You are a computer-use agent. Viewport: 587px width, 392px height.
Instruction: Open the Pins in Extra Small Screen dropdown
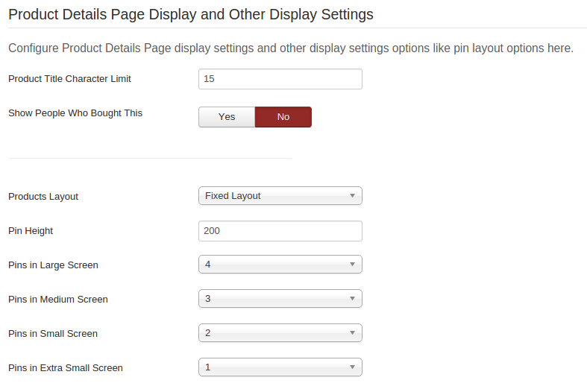coord(280,367)
